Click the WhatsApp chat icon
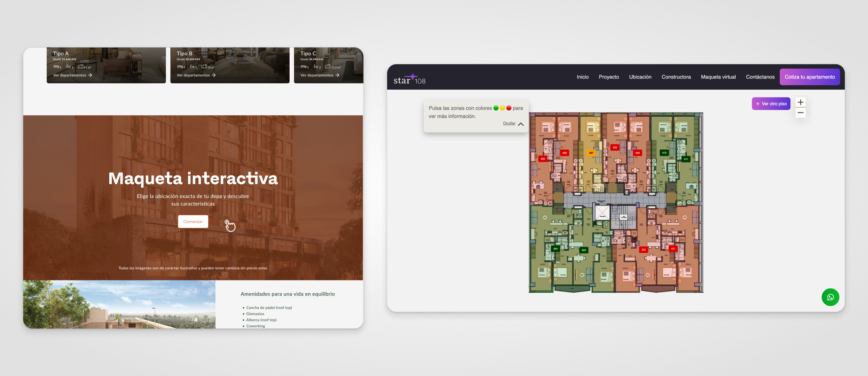Image resolution: width=868 pixels, height=376 pixels. [x=830, y=297]
